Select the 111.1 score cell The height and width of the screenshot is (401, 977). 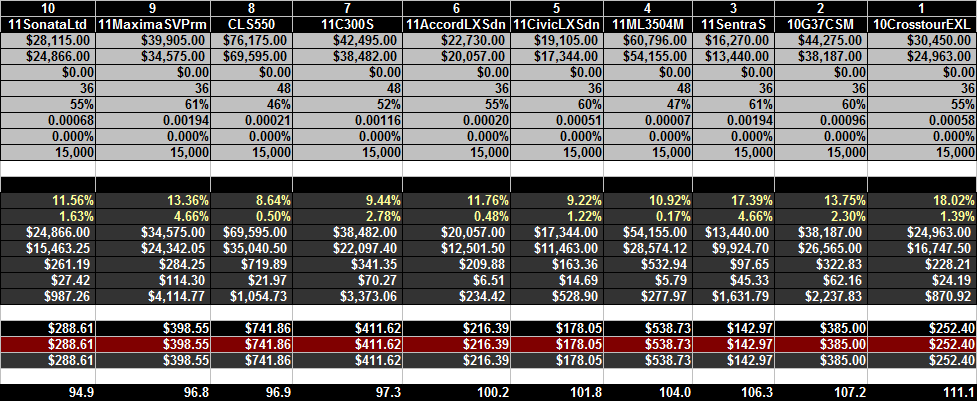coord(922,393)
